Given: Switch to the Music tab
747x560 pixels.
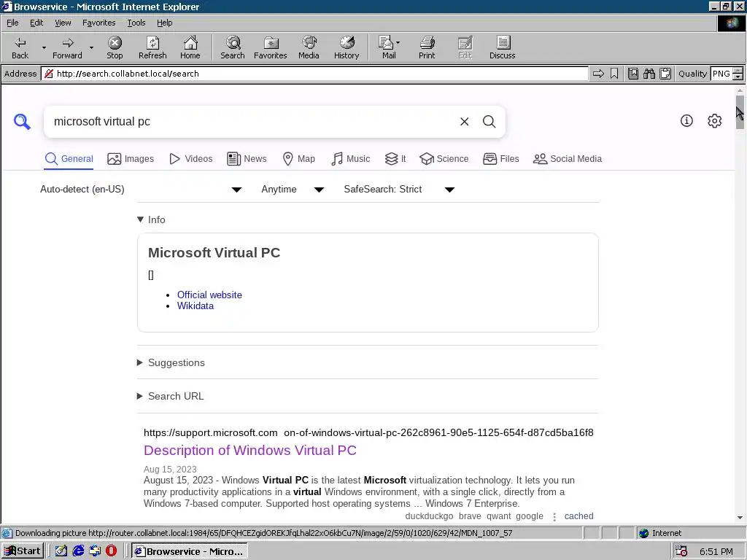Looking at the screenshot, I should 350,158.
